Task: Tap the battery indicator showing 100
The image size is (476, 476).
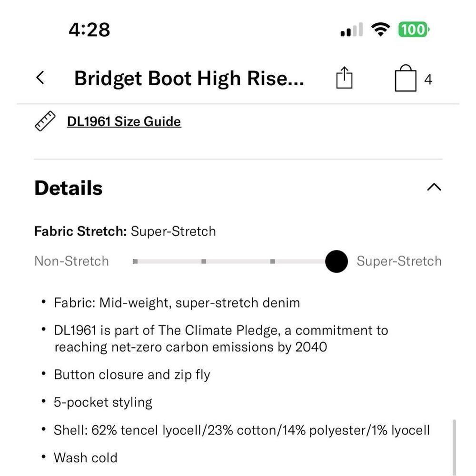Action: pos(413,29)
